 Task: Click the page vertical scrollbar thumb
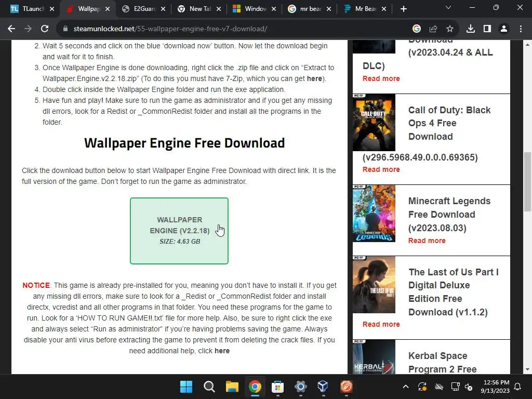point(528,181)
